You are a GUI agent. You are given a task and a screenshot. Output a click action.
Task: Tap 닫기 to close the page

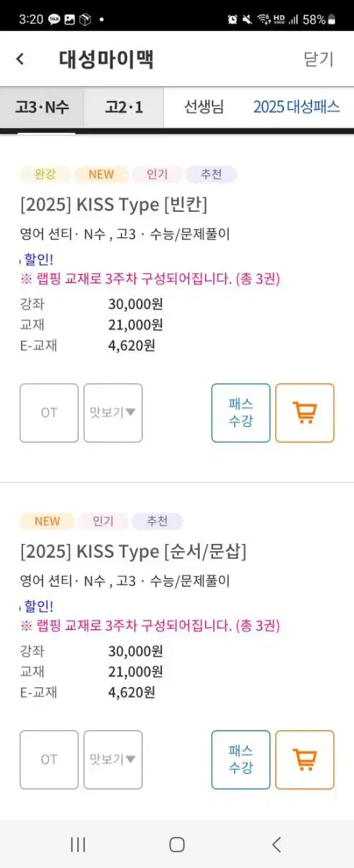coord(319,59)
